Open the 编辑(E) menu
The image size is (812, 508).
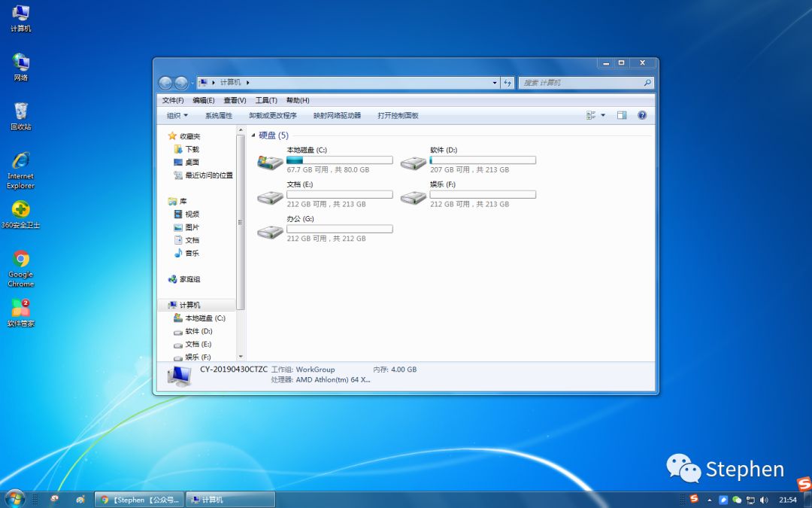coord(204,100)
